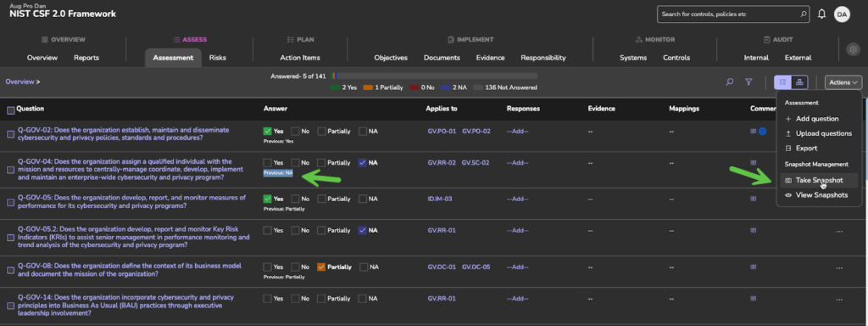The image size is (868, 326).
Task: Click the answered progress bar
Action: click(434, 76)
